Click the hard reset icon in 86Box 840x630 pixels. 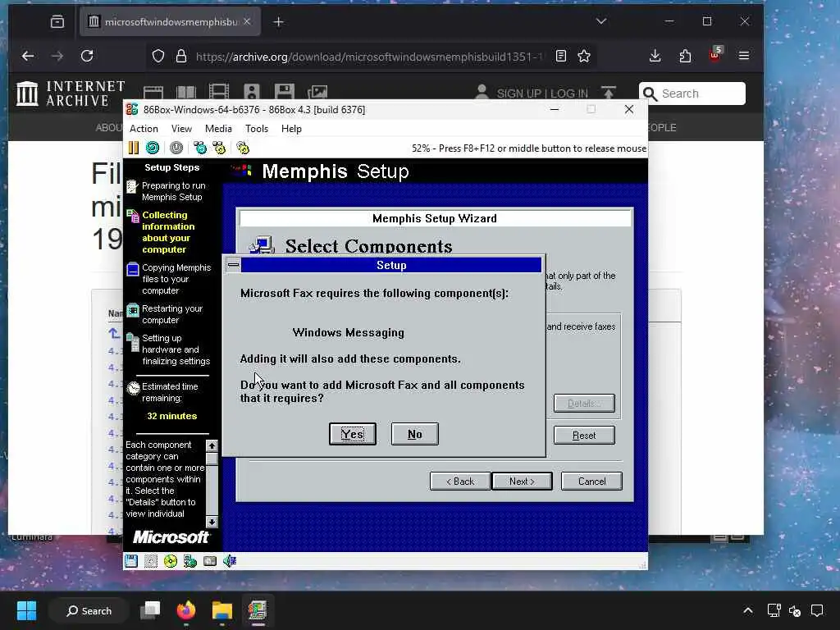click(153, 148)
